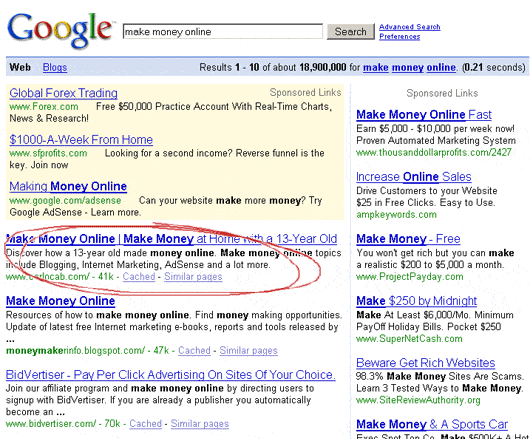
Task: Select the Web tab
Action: click(20, 67)
